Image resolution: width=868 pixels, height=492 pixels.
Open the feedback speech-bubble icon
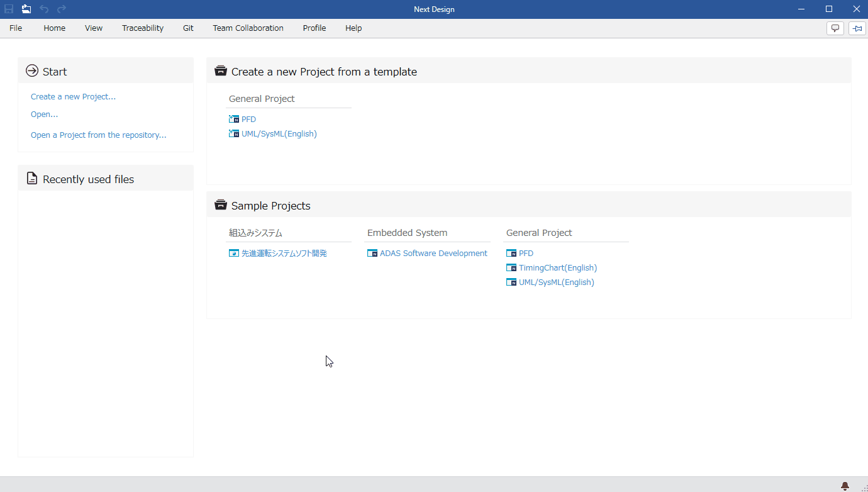(835, 28)
